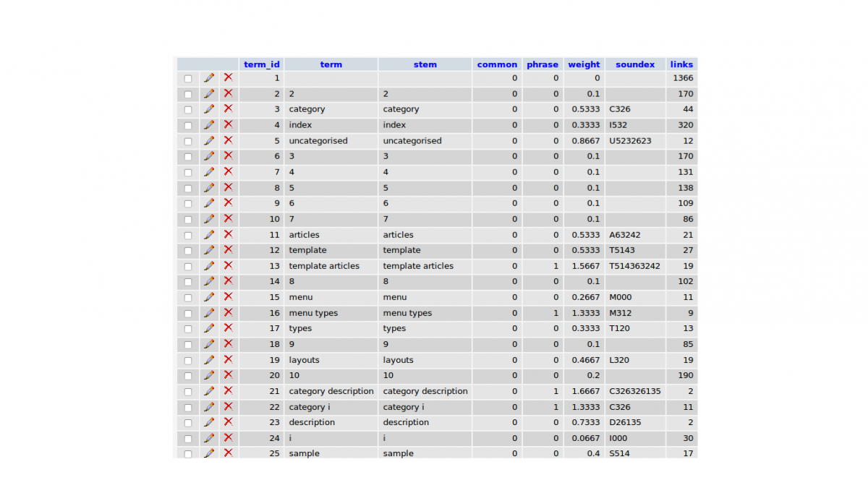
Task: Click links value 320
Action: point(686,125)
